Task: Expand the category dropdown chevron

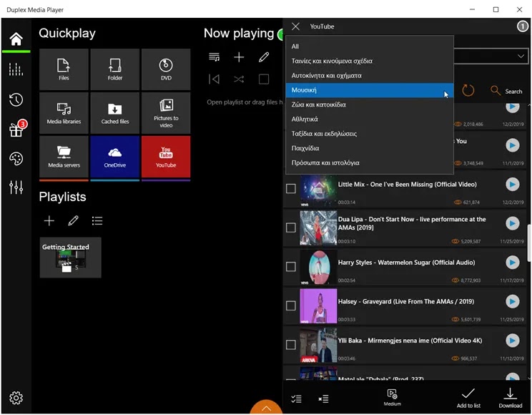Action: (521, 56)
